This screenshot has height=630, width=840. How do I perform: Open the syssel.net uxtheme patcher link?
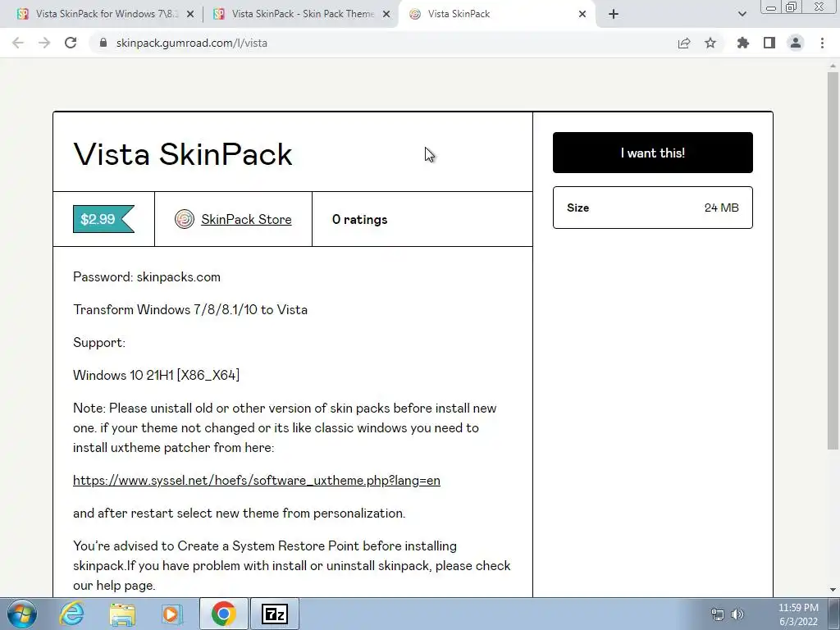(257, 481)
